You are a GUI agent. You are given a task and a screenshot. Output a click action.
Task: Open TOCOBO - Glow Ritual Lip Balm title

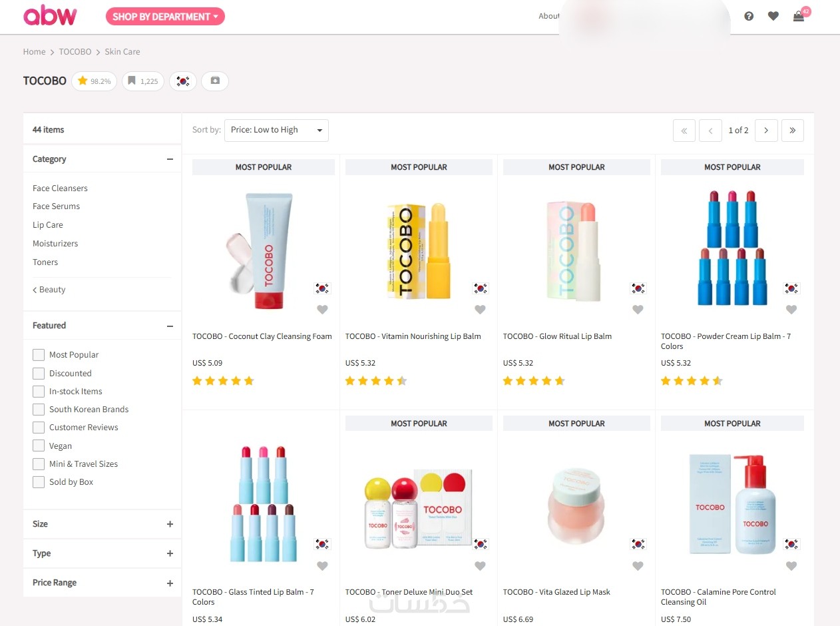tap(557, 336)
